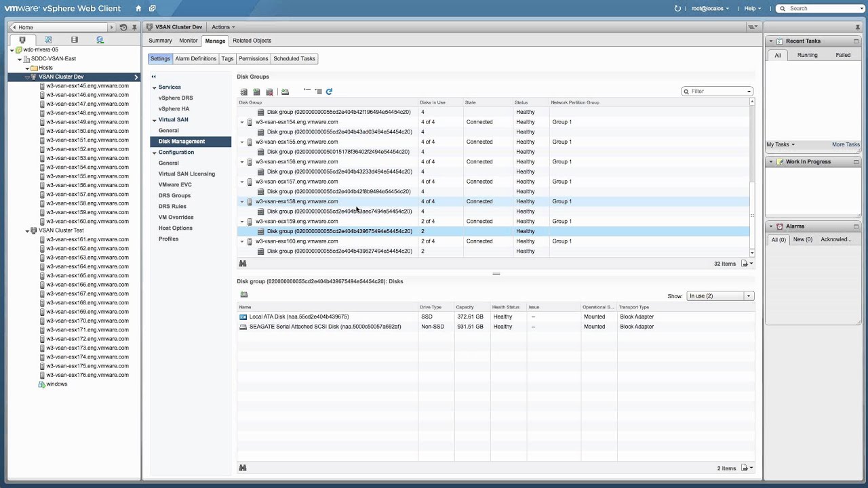Click the find binoculars in Disks footer
Viewport: 868px width, 488px height.
(243, 468)
